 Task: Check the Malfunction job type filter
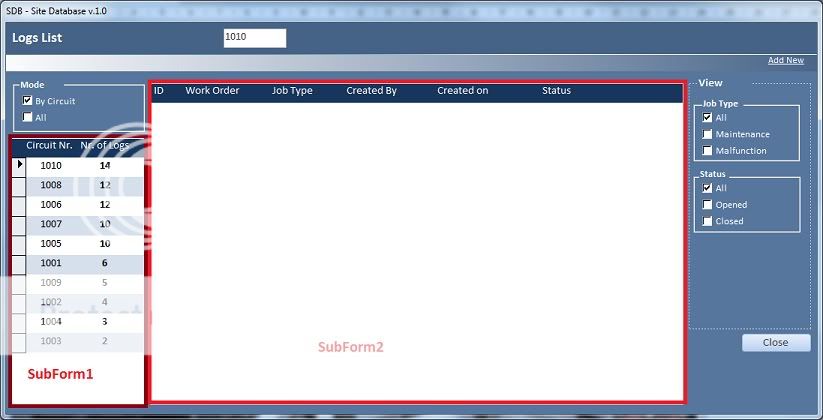708,151
